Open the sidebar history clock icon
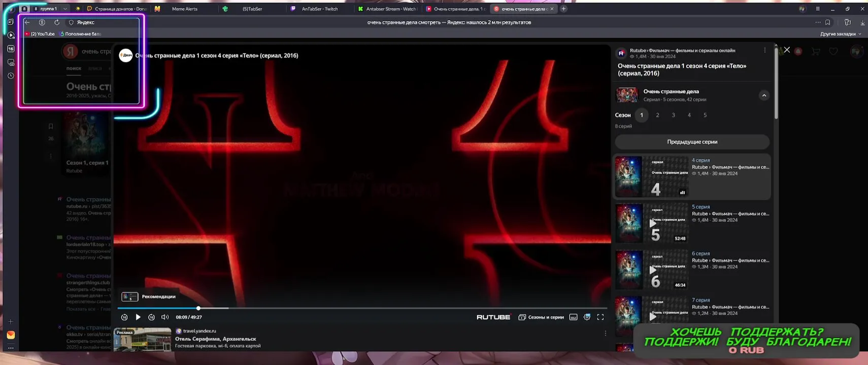Viewport: 868px width, 365px height. [11, 76]
